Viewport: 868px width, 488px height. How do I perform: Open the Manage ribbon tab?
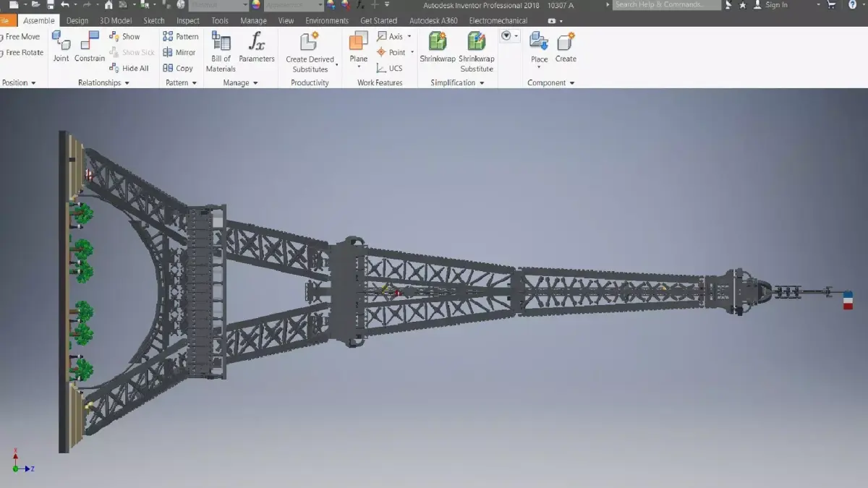click(253, 21)
